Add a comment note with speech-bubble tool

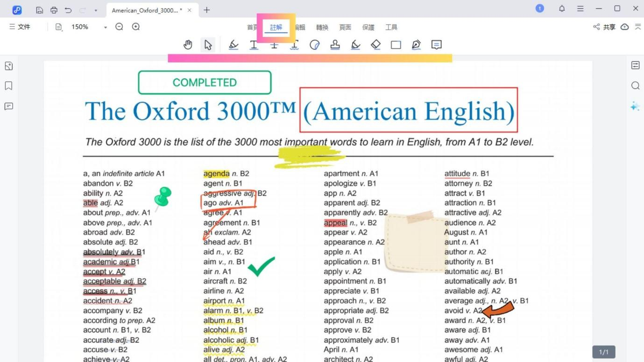tap(436, 45)
